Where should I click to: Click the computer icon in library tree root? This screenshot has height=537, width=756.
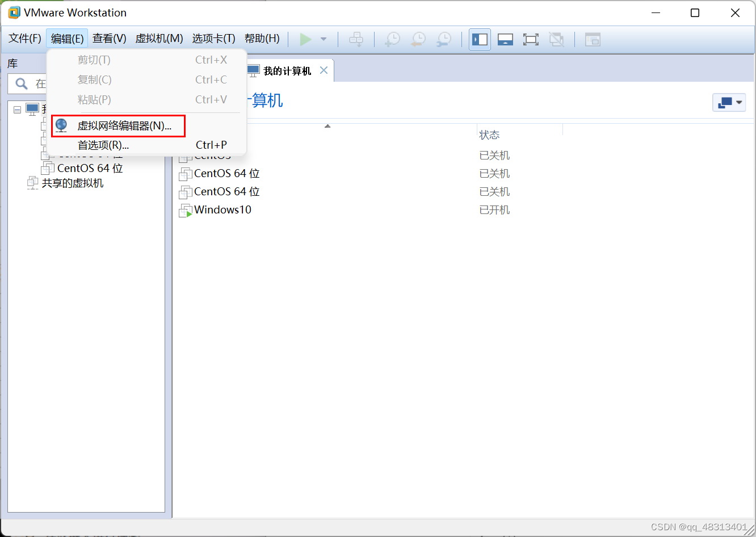click(32, 110)
